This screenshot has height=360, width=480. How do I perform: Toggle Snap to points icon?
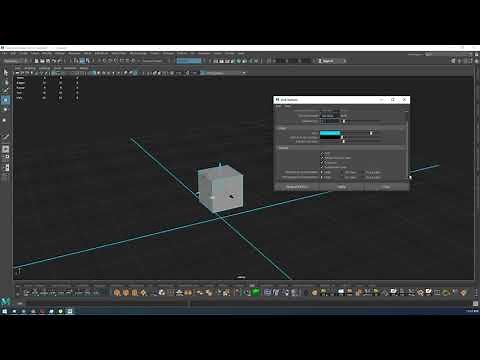pos(116,61)
